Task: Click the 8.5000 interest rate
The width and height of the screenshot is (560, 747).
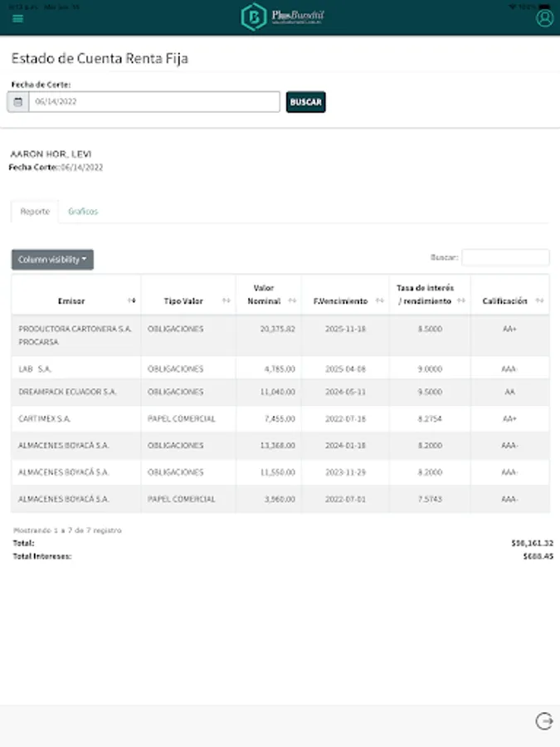Action: click(430, 329)
